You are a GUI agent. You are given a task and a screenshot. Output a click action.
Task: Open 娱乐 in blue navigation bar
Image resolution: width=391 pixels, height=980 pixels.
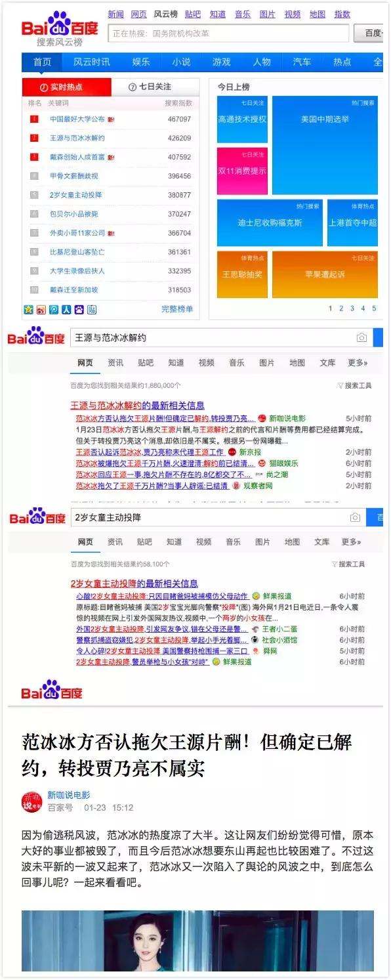tap(141, 62)
